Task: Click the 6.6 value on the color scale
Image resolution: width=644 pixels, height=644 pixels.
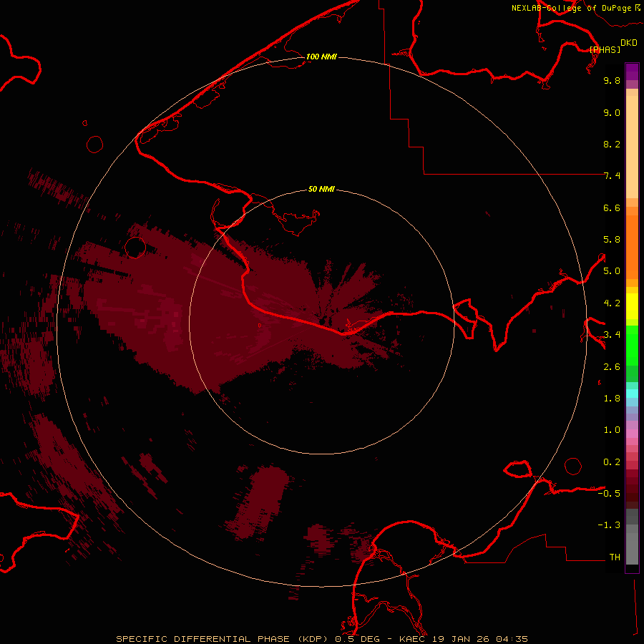Action: (612, 208)
